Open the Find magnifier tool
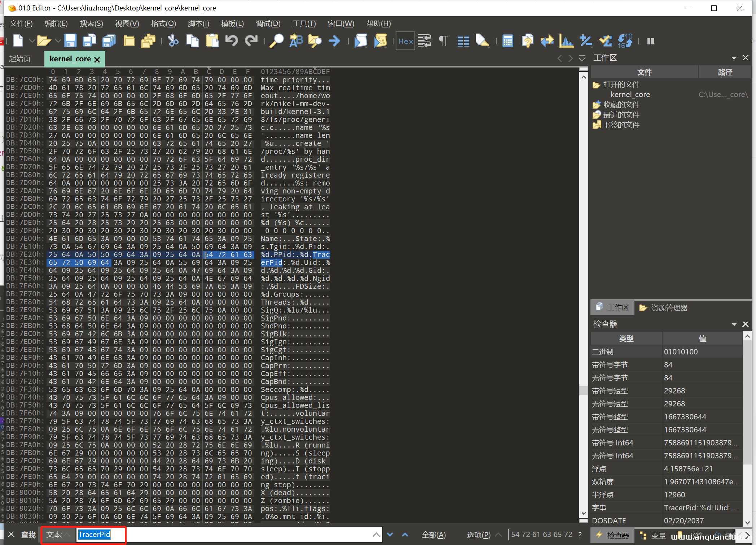This screenshot has width=756, height=545. tap(277, 41)
